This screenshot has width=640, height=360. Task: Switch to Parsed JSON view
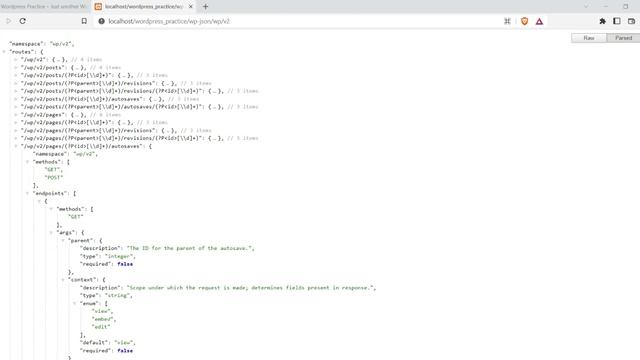623,38
